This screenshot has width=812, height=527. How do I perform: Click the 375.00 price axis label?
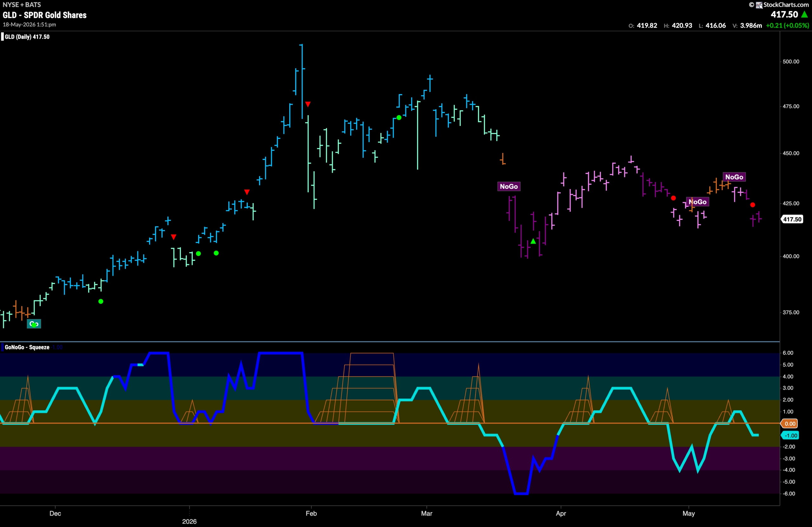point(791,312)
